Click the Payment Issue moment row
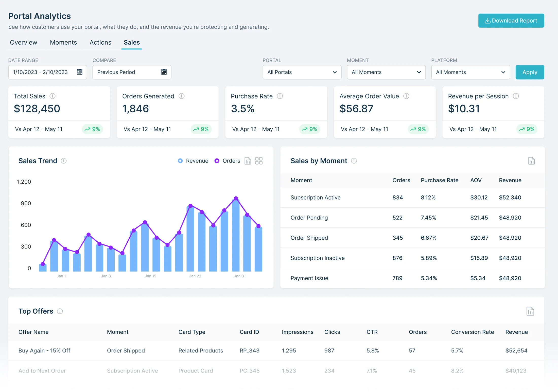The width and height of the screenshot is (558, 392). [x=412, y=278]
